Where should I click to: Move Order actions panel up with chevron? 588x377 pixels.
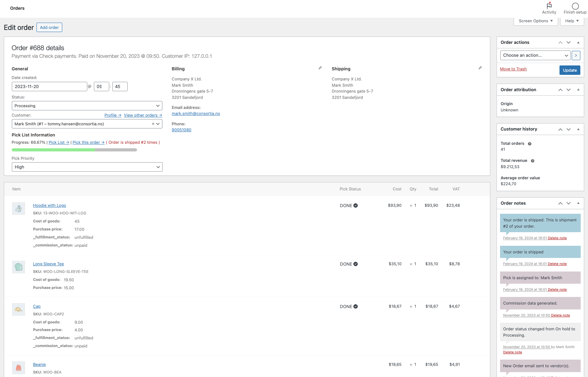pyautogui.click(x=560, y=42)
